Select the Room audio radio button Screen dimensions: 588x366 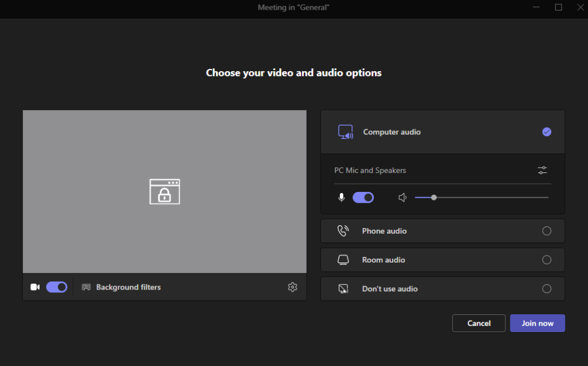[x=547, y=260]
